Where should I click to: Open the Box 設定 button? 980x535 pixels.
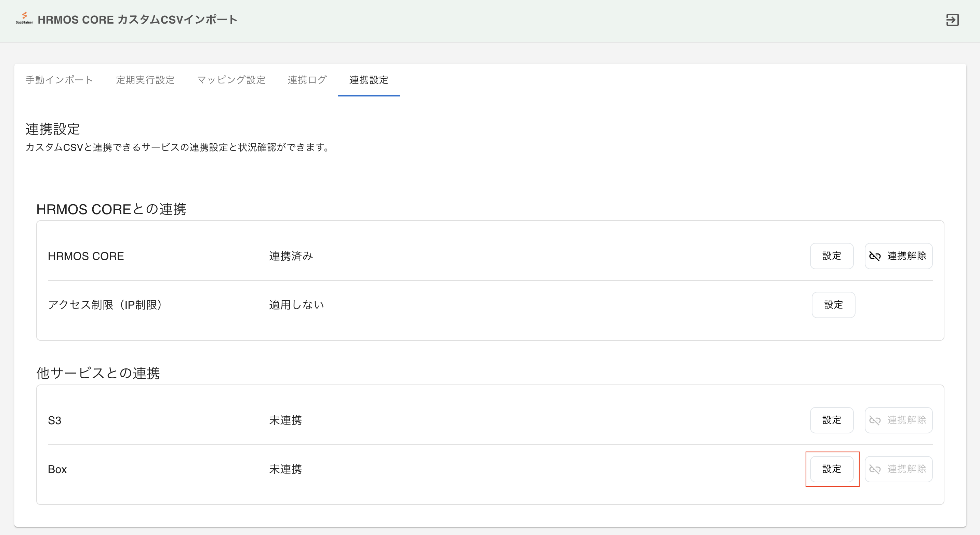pyautogui.click(x=831, y=469)
